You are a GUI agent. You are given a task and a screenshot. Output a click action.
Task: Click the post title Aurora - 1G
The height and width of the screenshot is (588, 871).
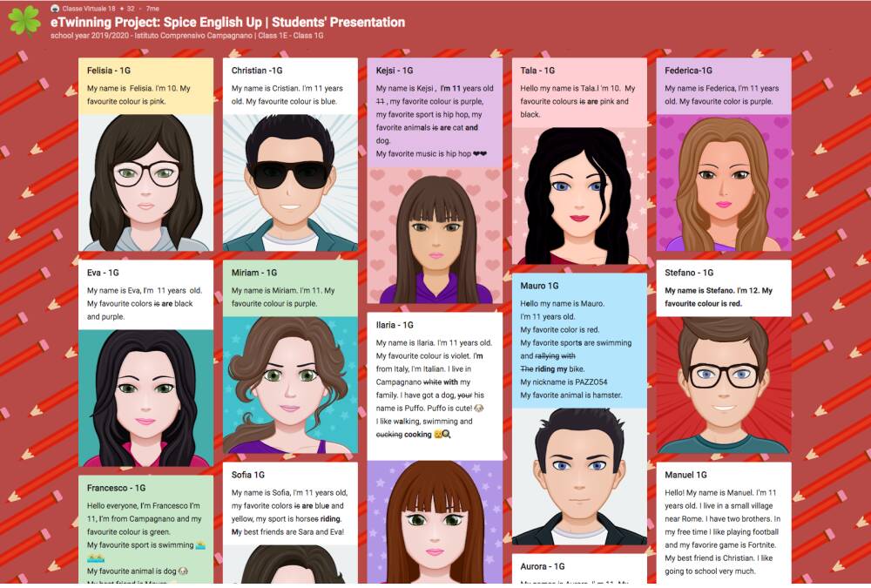point(542,566)
